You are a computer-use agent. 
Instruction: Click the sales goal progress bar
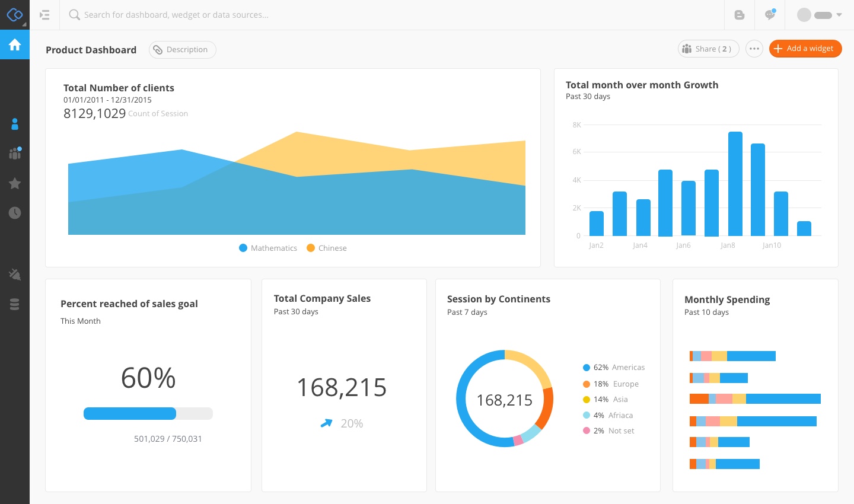148,413
